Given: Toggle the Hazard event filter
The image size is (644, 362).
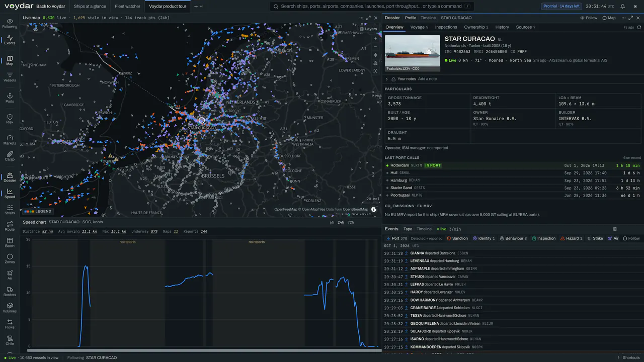Looking at the screenshot, I should coord(572,238).
